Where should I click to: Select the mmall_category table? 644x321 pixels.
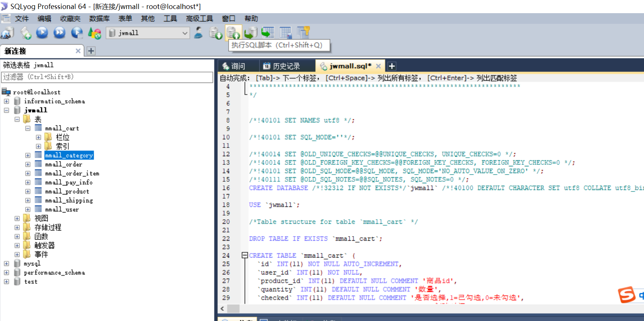tap(69, 155)
